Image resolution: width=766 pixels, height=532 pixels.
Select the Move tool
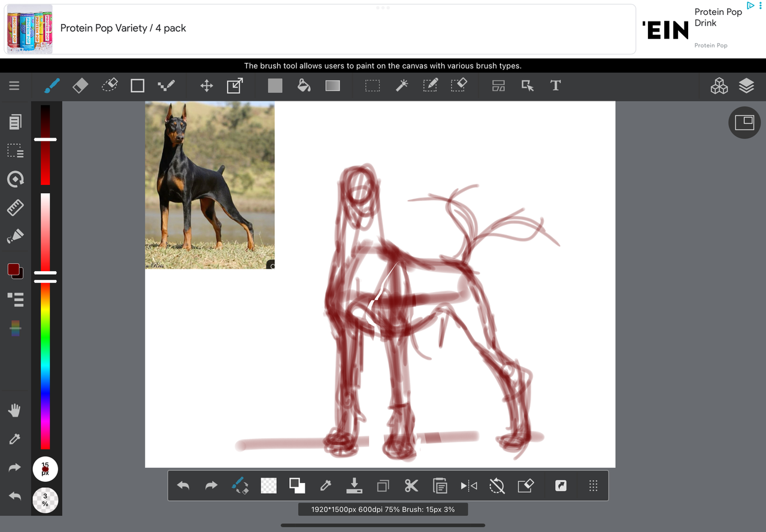coord(207,86)
